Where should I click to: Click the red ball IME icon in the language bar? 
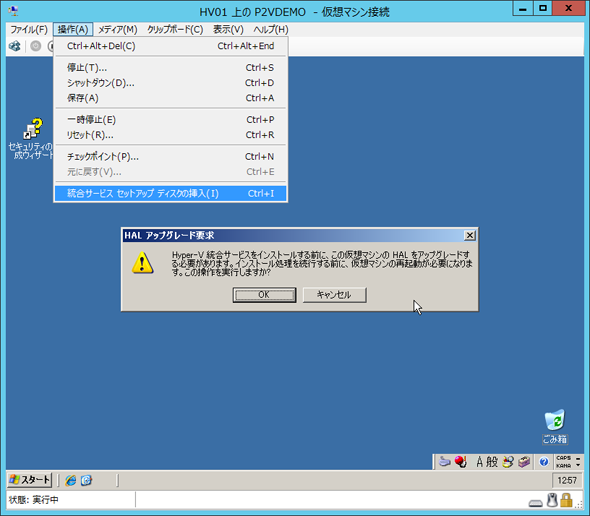point(461,461)
